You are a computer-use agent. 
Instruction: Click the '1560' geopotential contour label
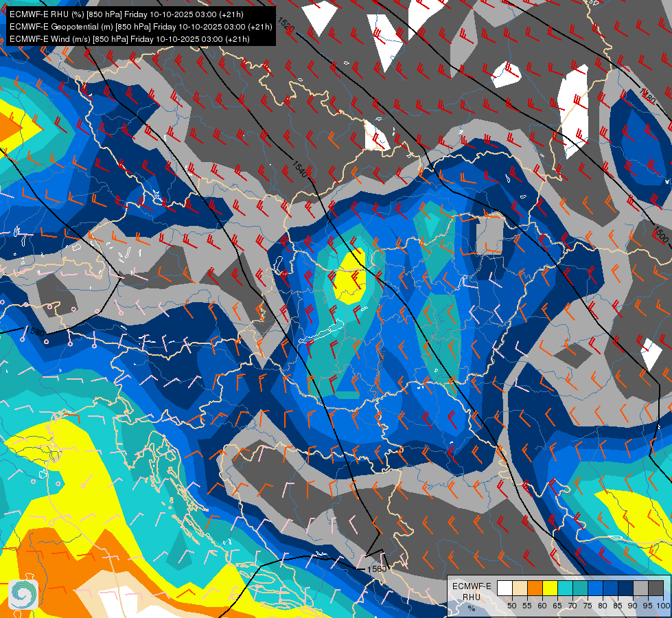(x=377, y=569)
